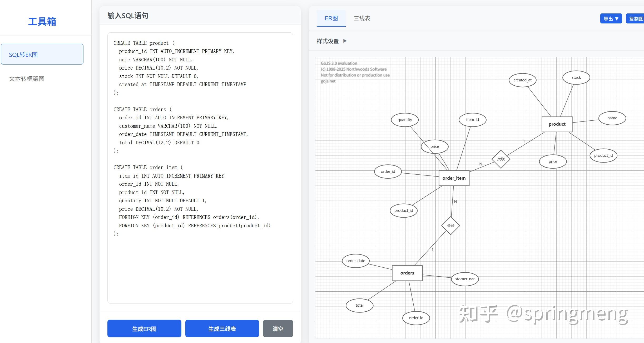This screenshot has width=644, height=343.
Task: Click the 复制图 copy button
Action: click(636, 19)
